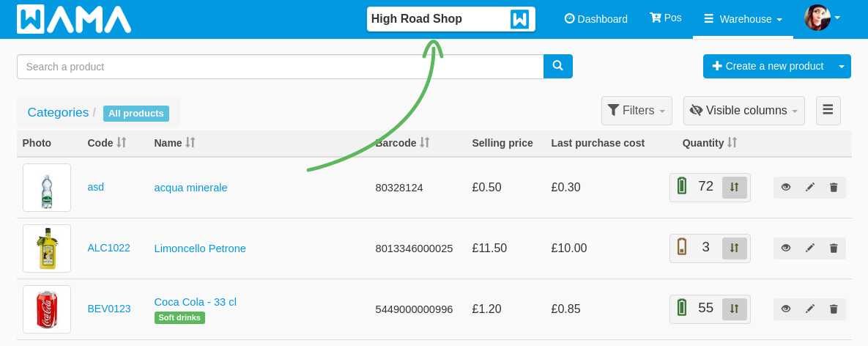
Task: Open the hamburger list menu beside Visible columns
Action: coord(828,110)
